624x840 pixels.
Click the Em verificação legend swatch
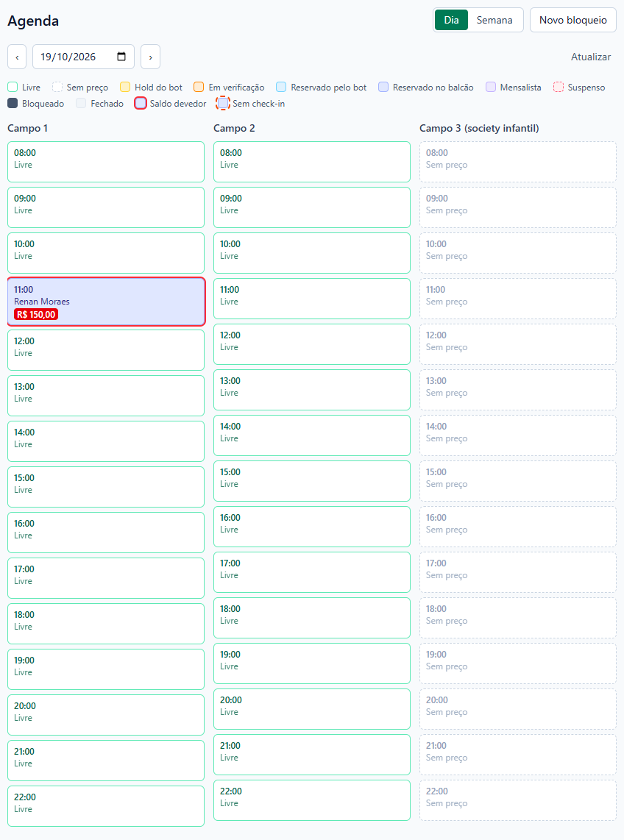click(199, 88)
